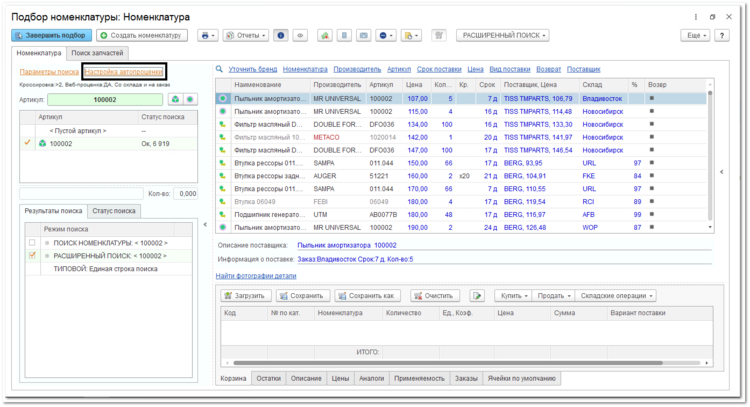Screen dimensions: 750x407
Task: Click the green basket toolbar icon
Action: [x=325, y=35]
